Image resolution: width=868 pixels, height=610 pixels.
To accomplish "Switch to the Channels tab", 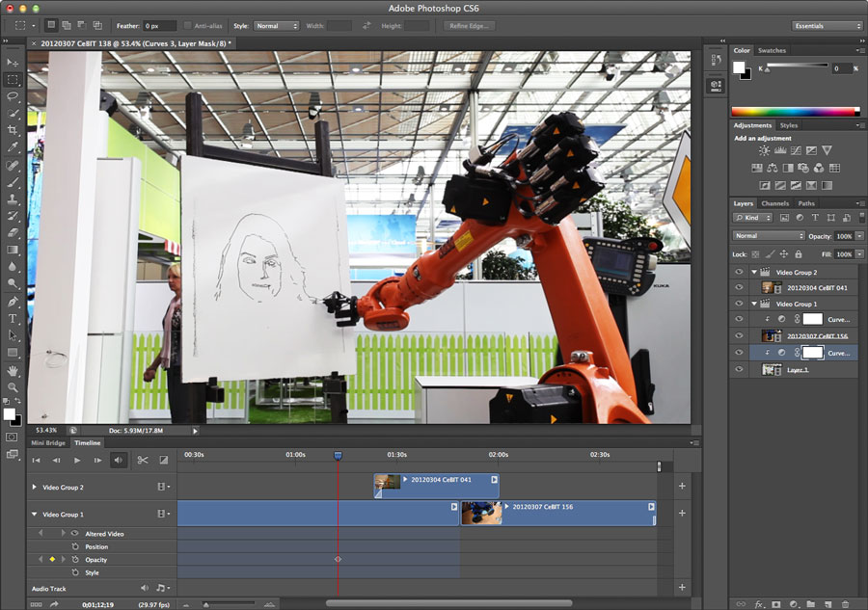I will pos(774,203).
